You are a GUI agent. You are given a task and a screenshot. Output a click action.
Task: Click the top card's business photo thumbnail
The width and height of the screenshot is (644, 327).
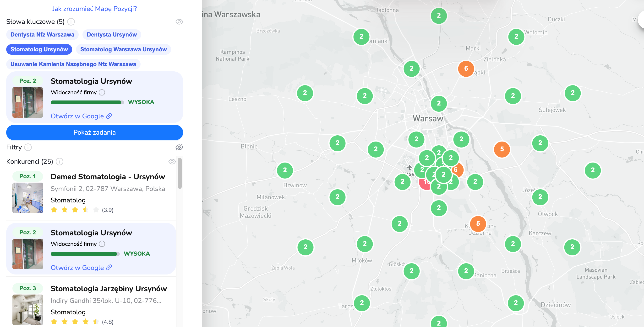(x=28, y=102)
